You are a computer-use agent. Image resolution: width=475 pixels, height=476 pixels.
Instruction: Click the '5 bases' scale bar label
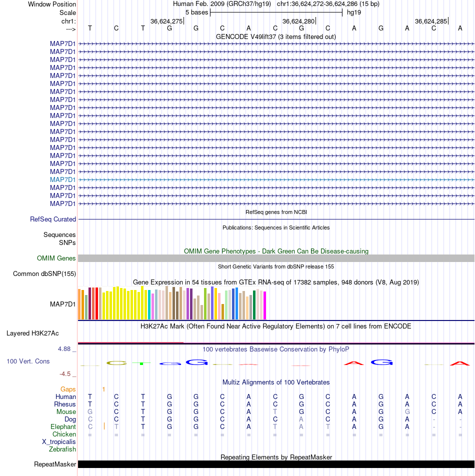click(196, 12)
